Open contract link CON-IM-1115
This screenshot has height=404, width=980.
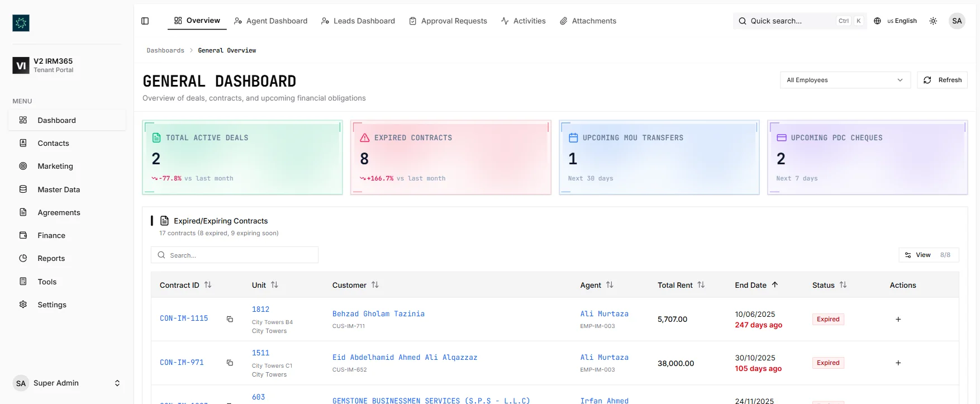point(184,319)
